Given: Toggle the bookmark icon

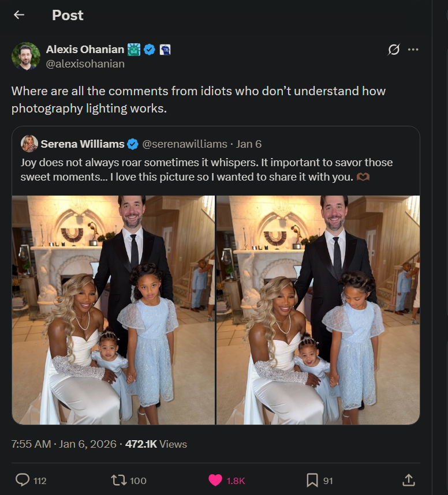Looking at the screenshot, I should pyautogui.click(x=312, y=480).
